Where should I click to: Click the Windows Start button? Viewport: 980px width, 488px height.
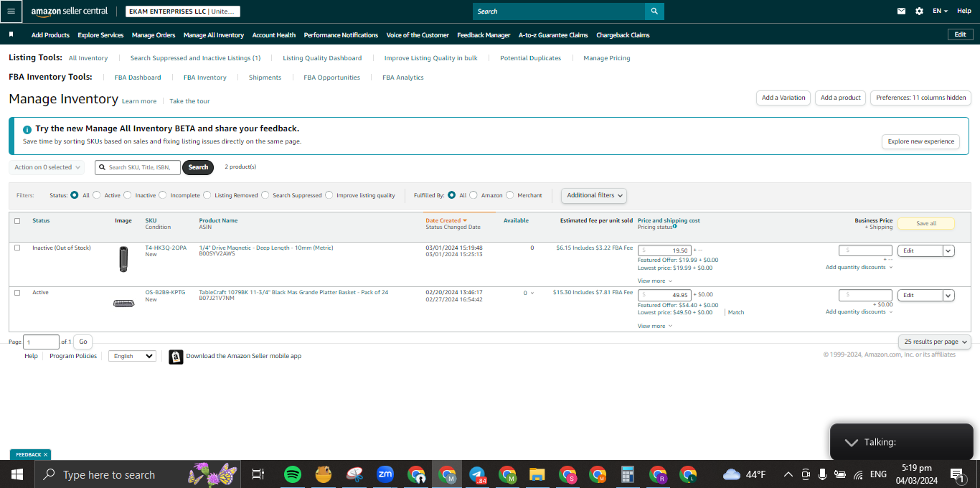[17, 474]
